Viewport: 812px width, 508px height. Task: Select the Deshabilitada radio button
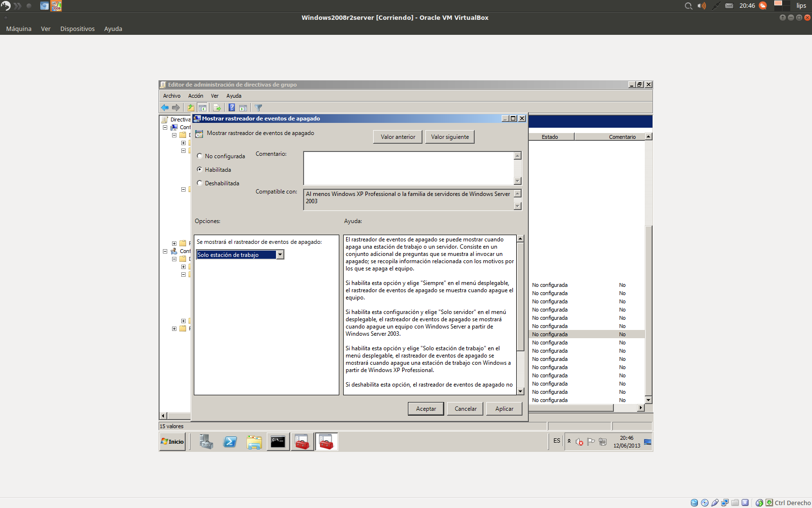pyautogui.click(x=200, y=183)
